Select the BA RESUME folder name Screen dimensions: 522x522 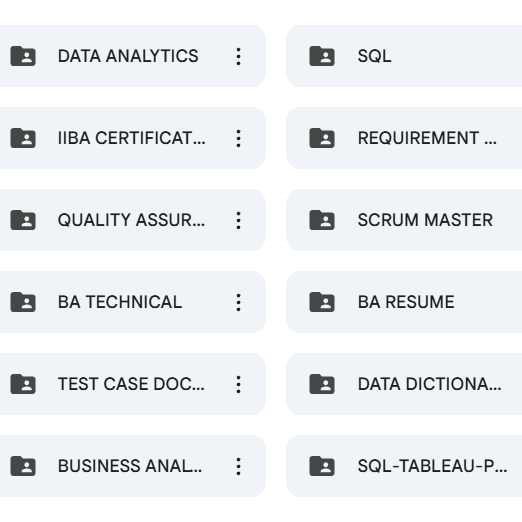click(x=406, y=302)
